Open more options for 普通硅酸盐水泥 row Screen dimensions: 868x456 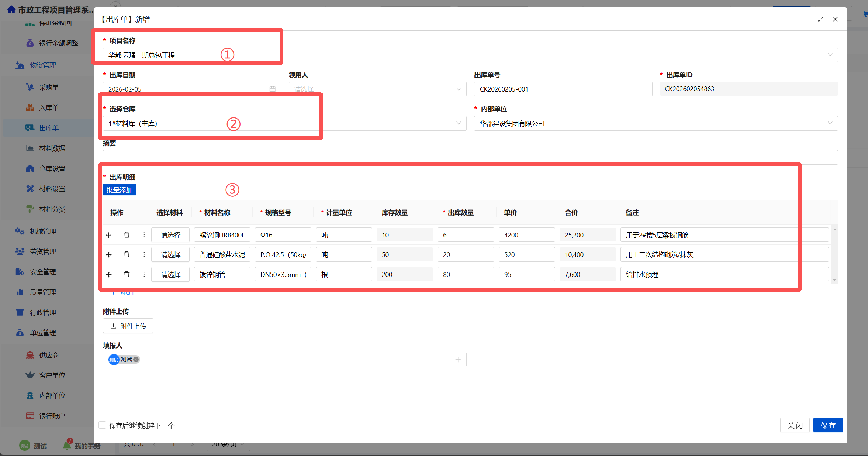pos(144,254)
